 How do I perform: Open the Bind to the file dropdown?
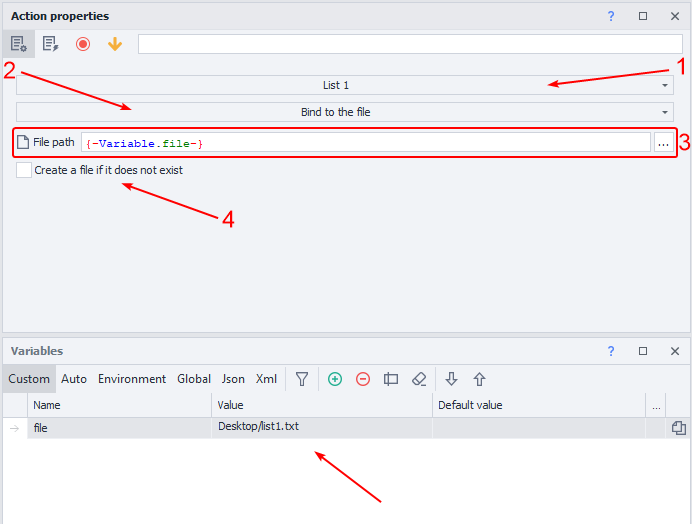click(x=344, y=112)
